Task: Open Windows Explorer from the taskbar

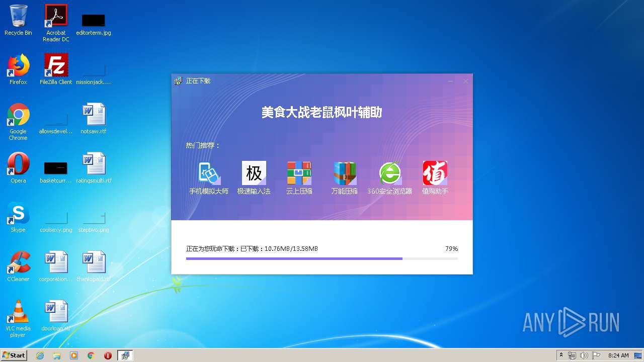Action: tap(57, 355)
